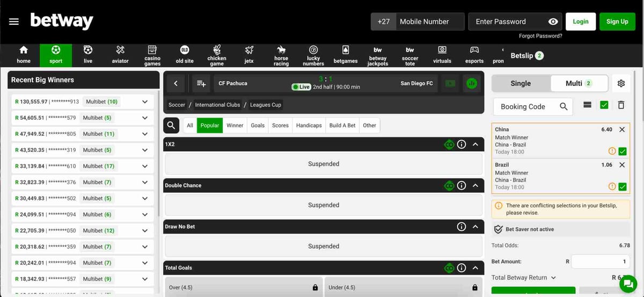Screen dimensions: 644x297
Task: Expand the R 18,342.93 winner row
Action: point(145,279)
